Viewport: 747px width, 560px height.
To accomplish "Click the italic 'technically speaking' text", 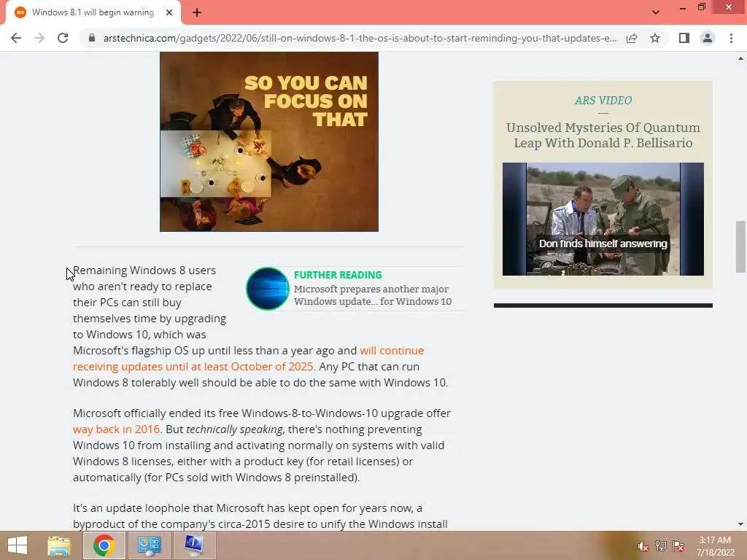I will click(x=236, y=429).
